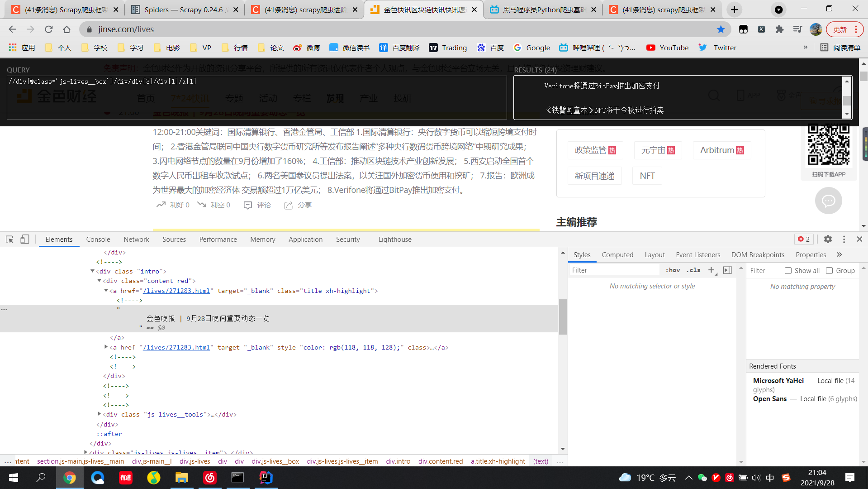Show more Styles pane tabs chevron
The image size is (868, 489).
click(840, 254)
